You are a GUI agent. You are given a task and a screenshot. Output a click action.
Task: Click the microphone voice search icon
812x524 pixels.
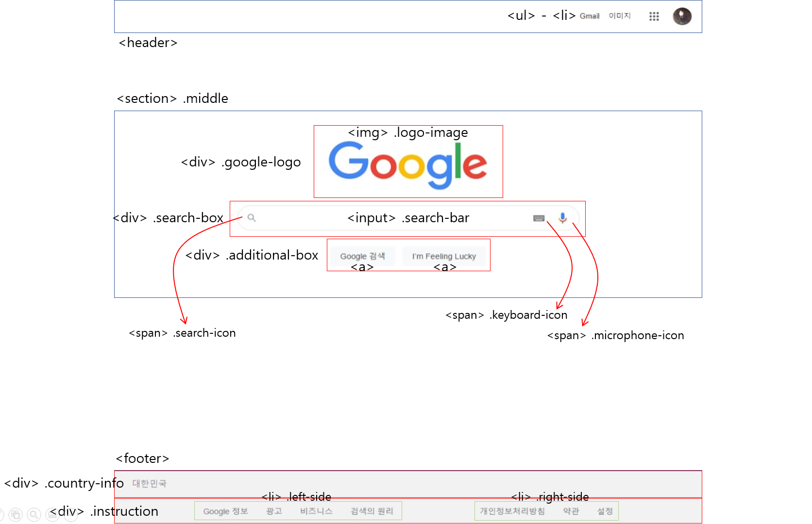click(x=562, y=218)
